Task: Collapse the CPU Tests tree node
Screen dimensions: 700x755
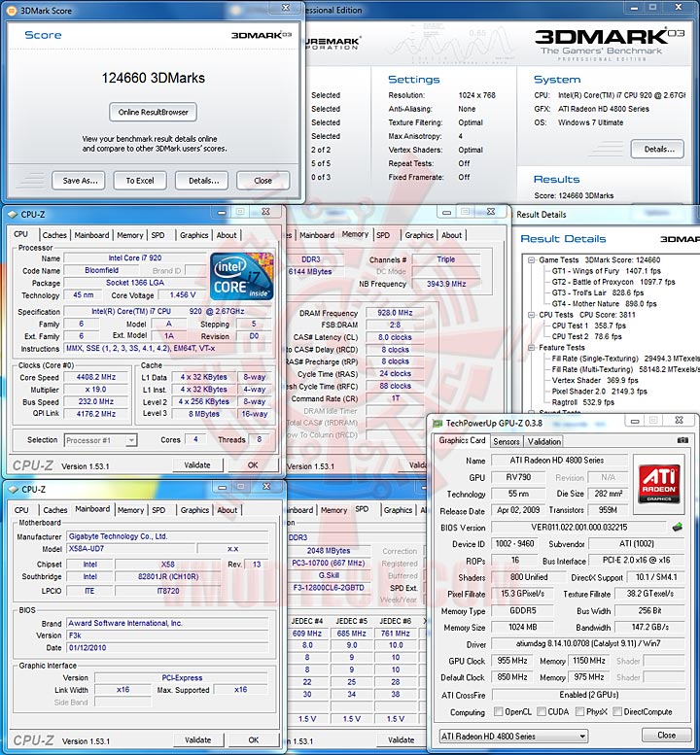Action: (x=532, y=315)
